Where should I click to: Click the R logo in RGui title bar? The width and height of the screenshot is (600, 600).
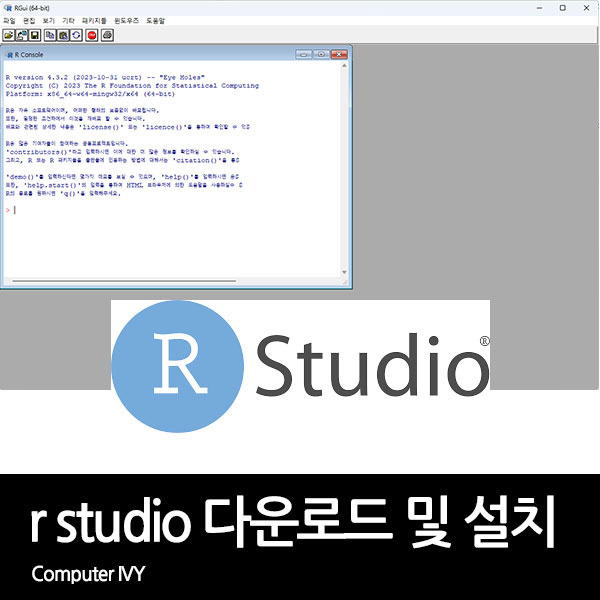pos(8,8)
